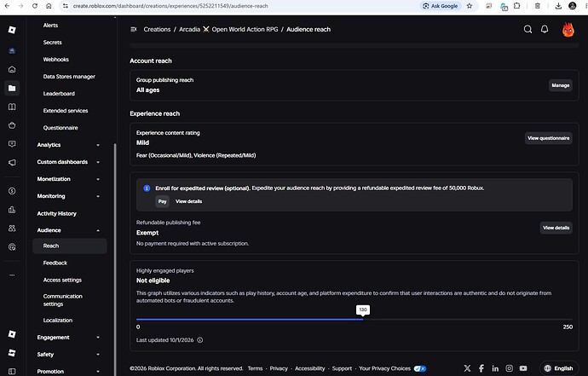Screen dimensions: 588x376
Task: Click the bar chart analytics icon in the rail
Action: tap(12, 210)
